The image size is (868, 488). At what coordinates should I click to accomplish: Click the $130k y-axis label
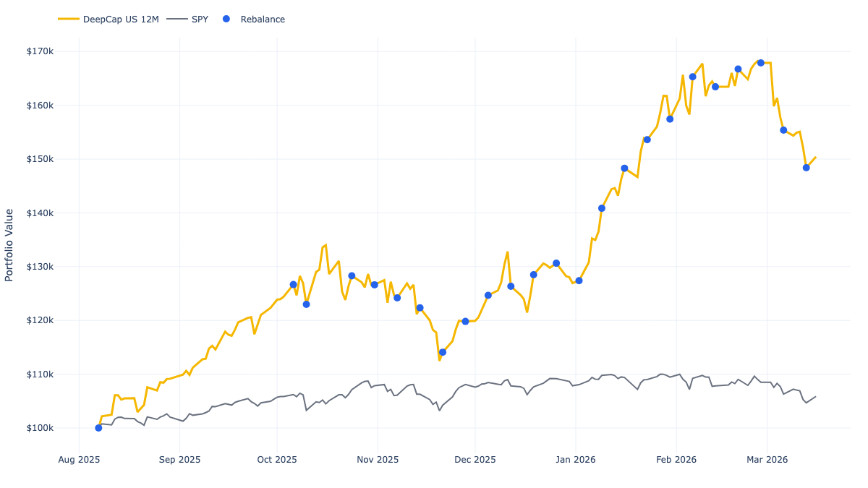click(39, 267)
